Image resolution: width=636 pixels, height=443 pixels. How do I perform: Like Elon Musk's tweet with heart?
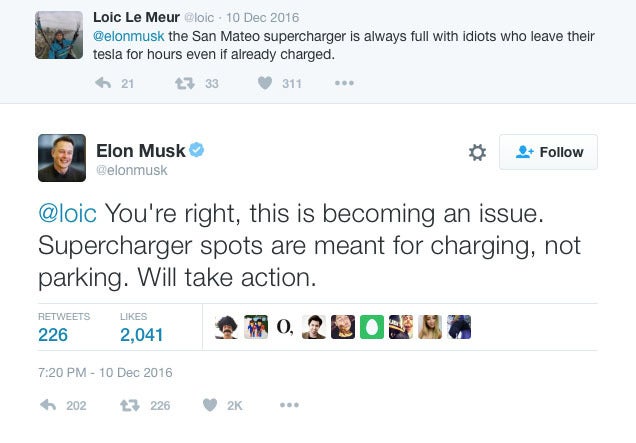tap(210, 405)
